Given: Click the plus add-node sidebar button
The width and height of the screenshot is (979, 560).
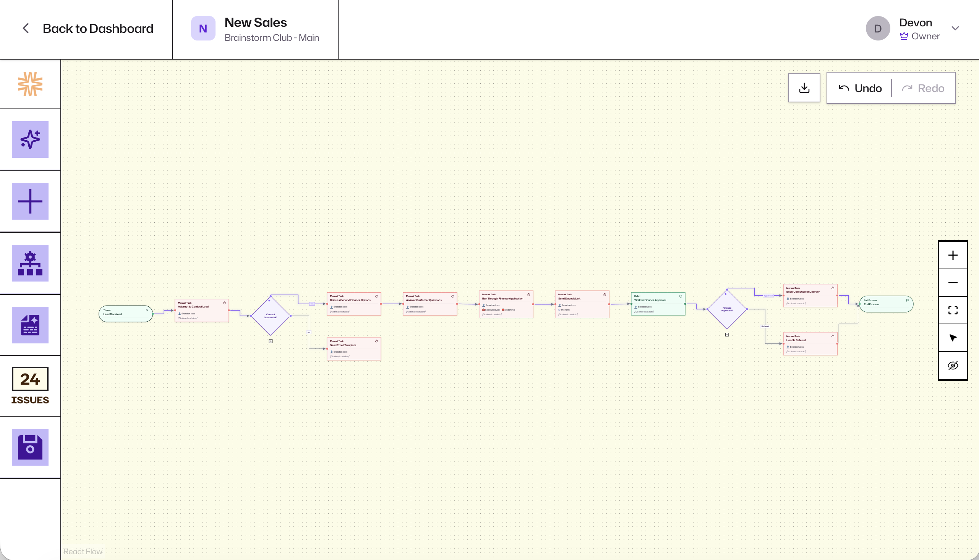Looking at the screenshot, I should (x=30, y=201).
